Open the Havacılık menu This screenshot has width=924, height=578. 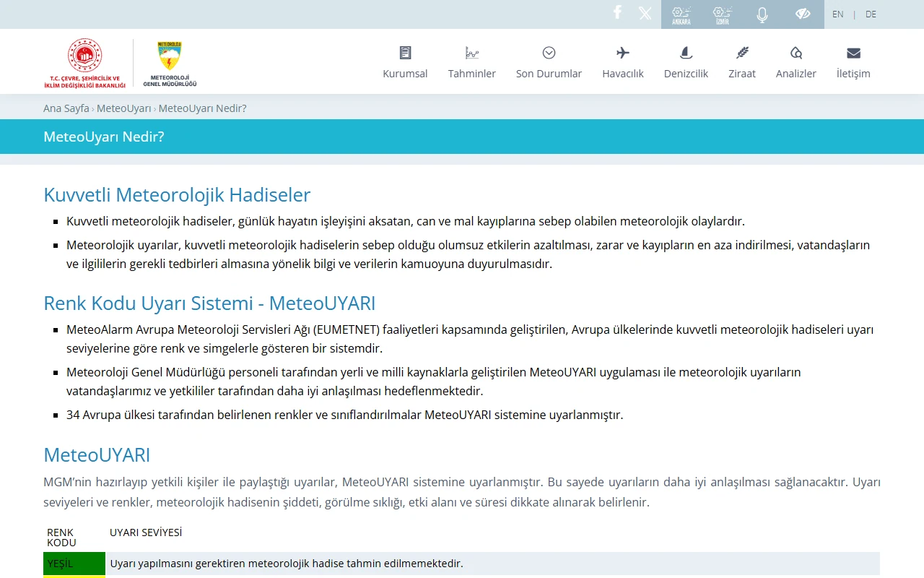click(623, 74)
